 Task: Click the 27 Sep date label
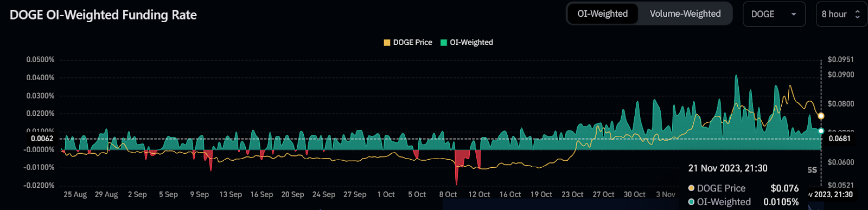pyautogui.click(x=355, y=194)
